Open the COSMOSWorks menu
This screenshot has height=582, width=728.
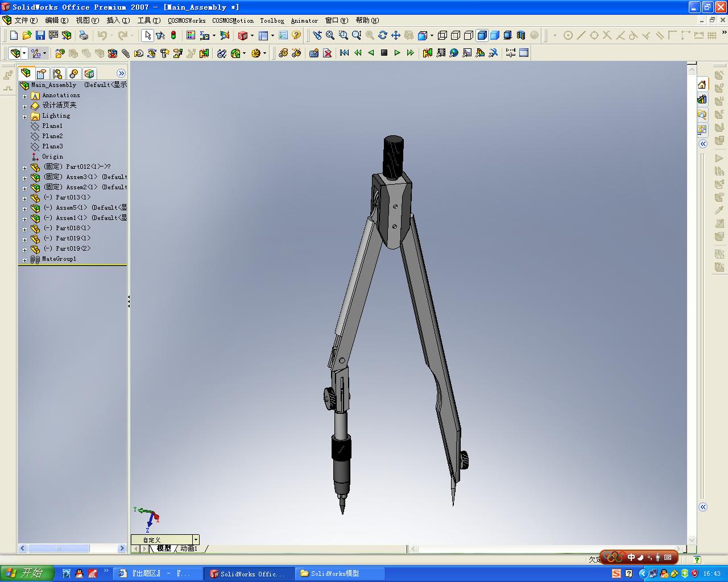click(187, 20)
